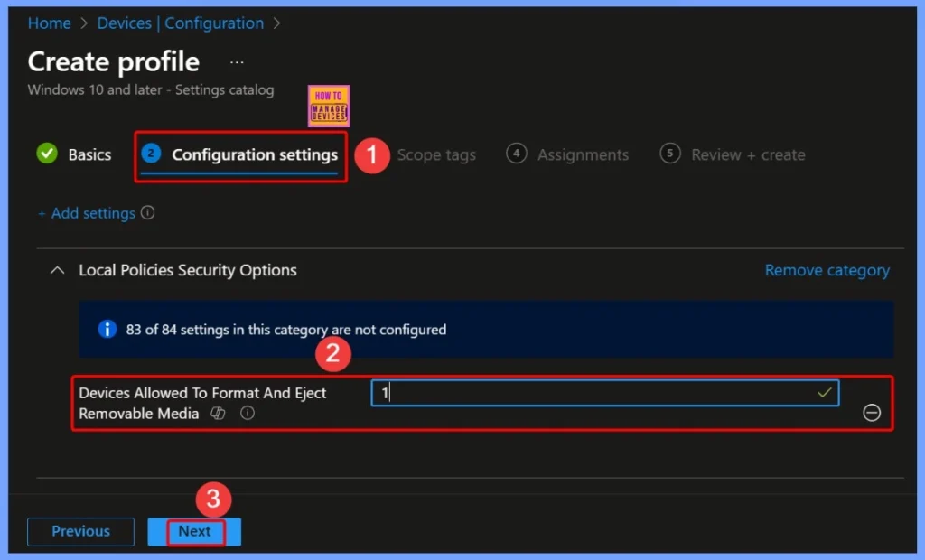Viewport: 925px width, 560px height.
Task: Click the green validation check inside value field
Action: pyautogui.click(x=824, y=393)
